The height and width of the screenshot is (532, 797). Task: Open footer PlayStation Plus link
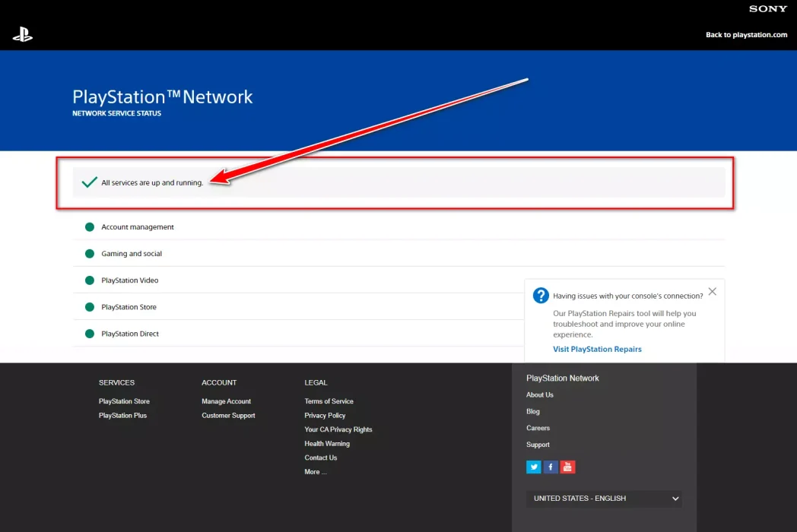point(122,415)
